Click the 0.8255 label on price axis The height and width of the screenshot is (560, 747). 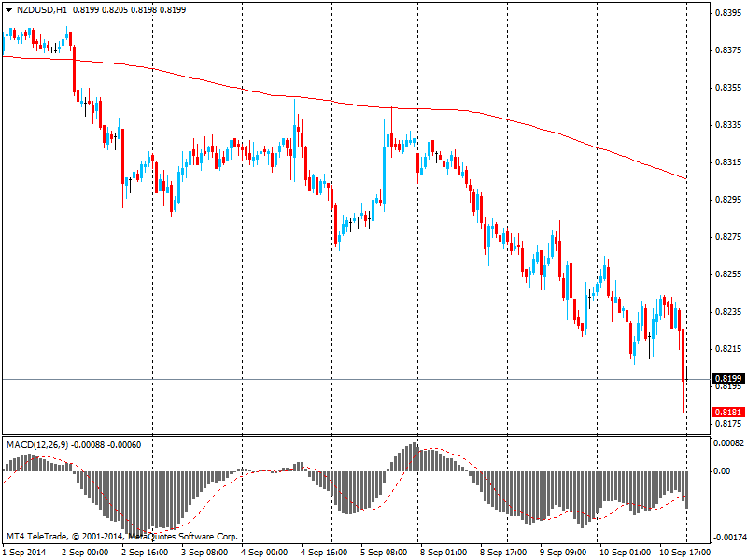[728, 274]
